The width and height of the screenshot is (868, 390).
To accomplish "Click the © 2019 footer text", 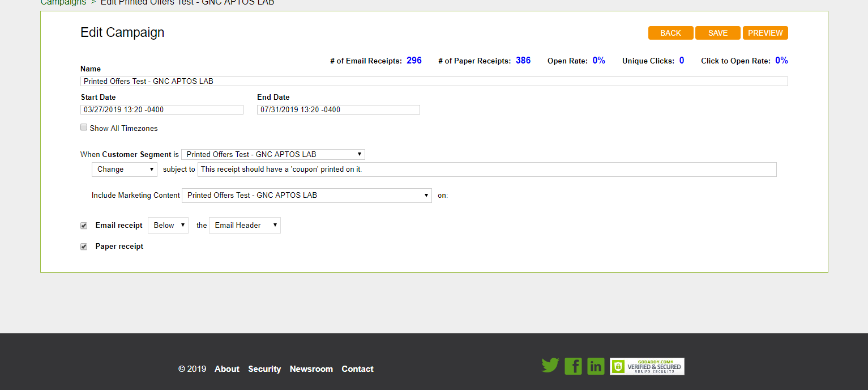I will coord(193,369).
